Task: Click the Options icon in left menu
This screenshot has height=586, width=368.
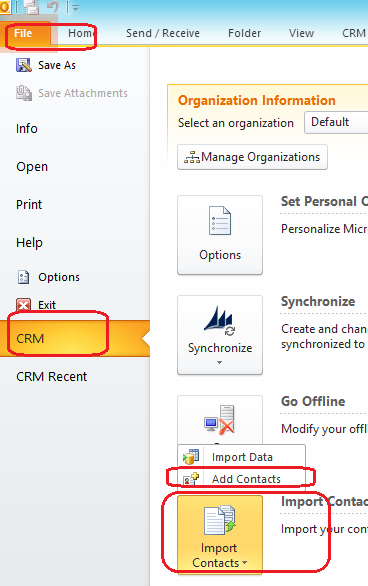Action: click(x=24, y=277)
